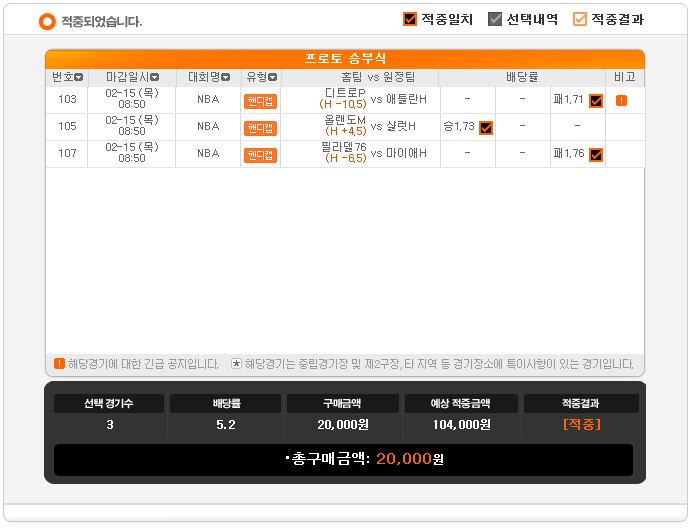Click the 핸디캡 badge in row 103

point(260,101)
